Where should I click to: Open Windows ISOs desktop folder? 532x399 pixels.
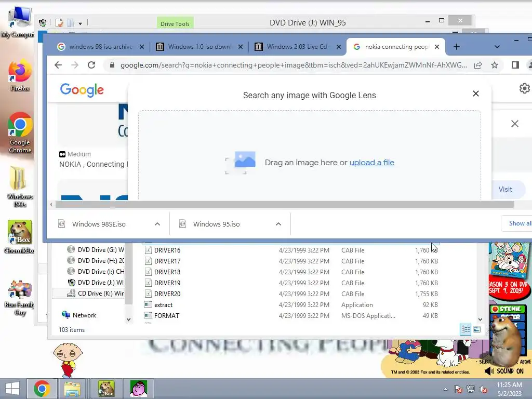tap(20, 187)
